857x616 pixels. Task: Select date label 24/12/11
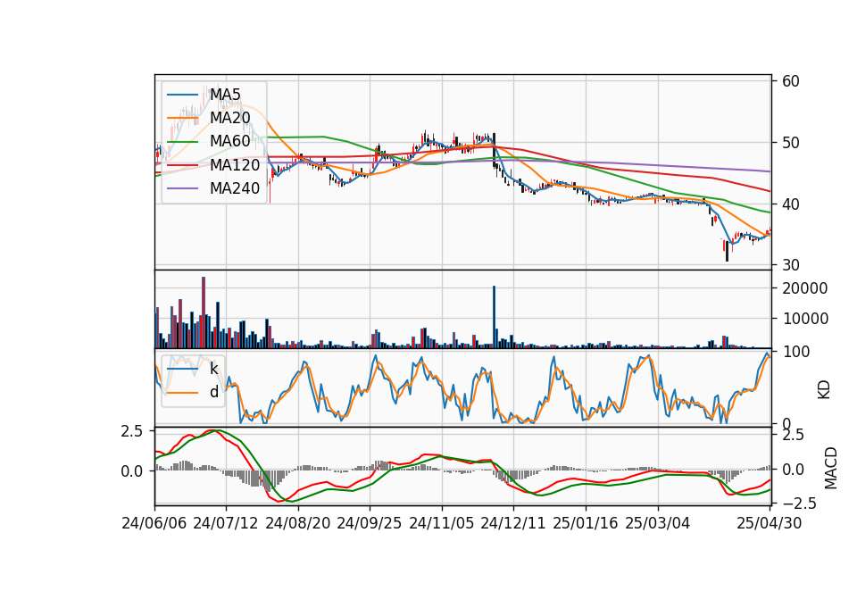[x=512, y=524]
